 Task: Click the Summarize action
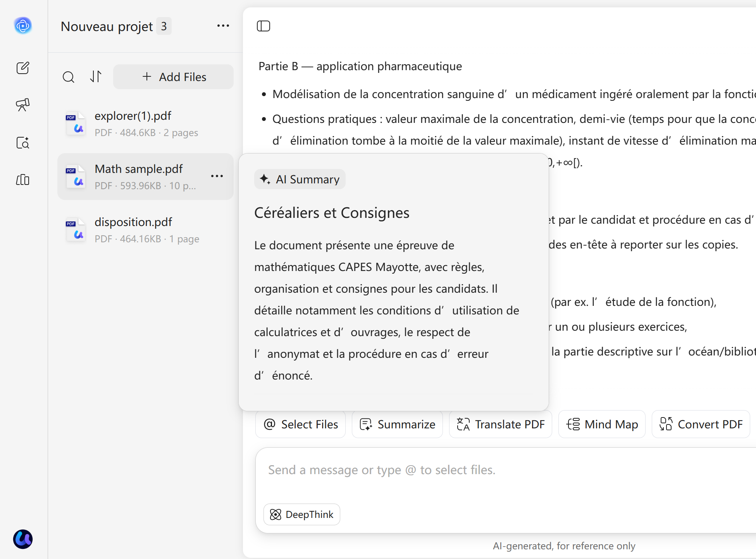(x=397, y=424)
